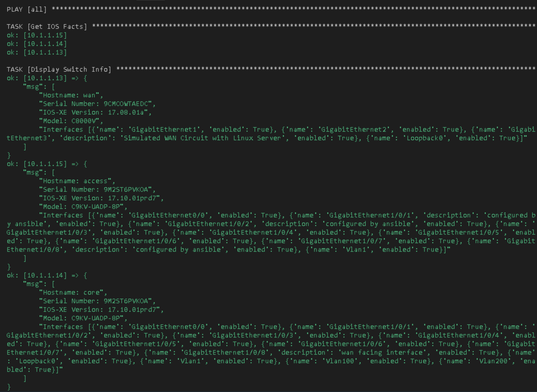
Task: Click the ok: [10.1.1.15] => { output header
Action: click(47, 164)
